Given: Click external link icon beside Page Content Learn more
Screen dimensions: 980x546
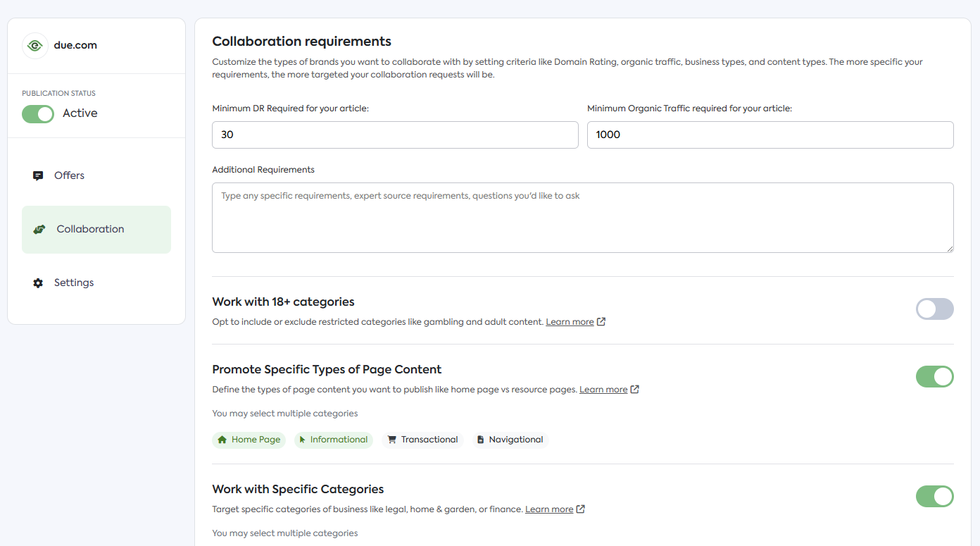Looking at the screenshot, I should 635,390.
